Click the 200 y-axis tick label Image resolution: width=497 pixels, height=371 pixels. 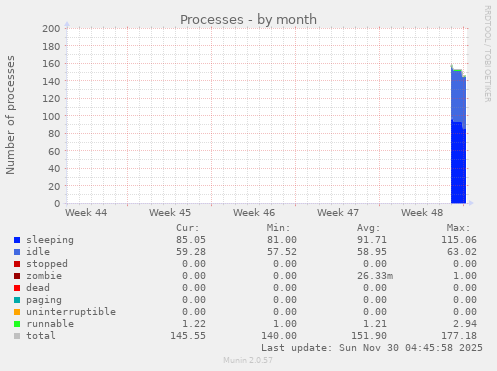pyautogui.click(x=51, y=29)
